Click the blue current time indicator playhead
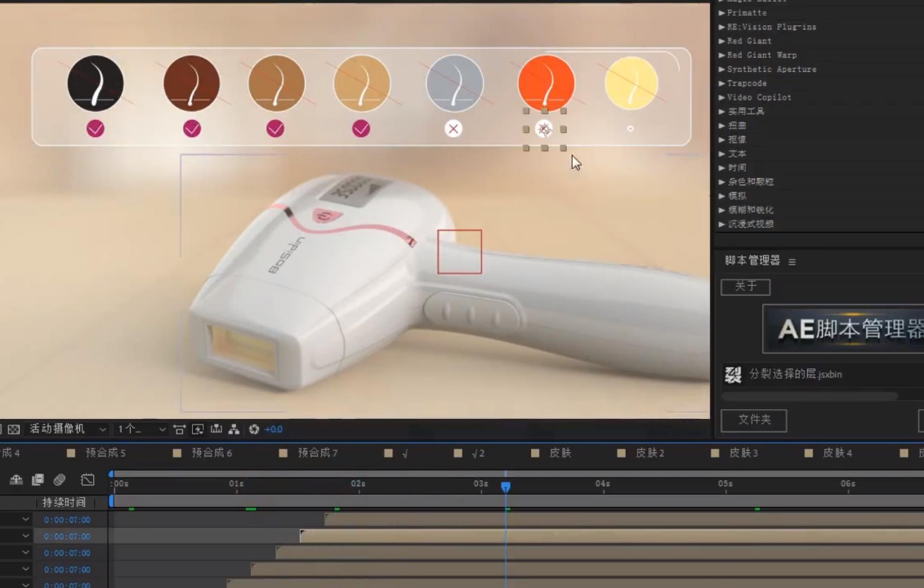The image size is (924, 588). pos(506,487)
